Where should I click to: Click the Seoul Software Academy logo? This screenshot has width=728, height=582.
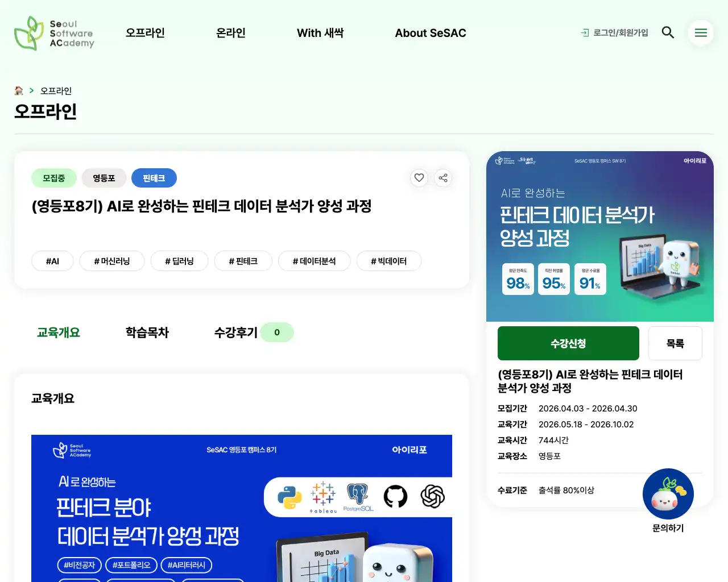[x=54, y=33]
